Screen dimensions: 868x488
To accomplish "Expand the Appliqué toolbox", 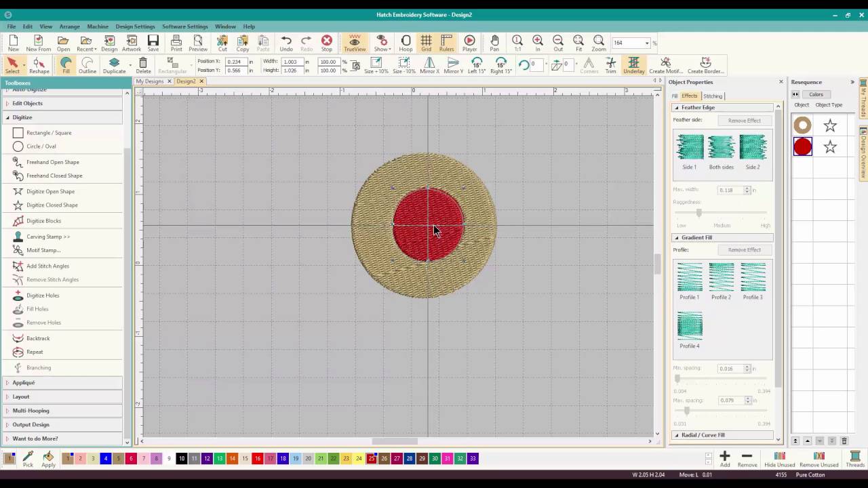I will click(62, 382).
